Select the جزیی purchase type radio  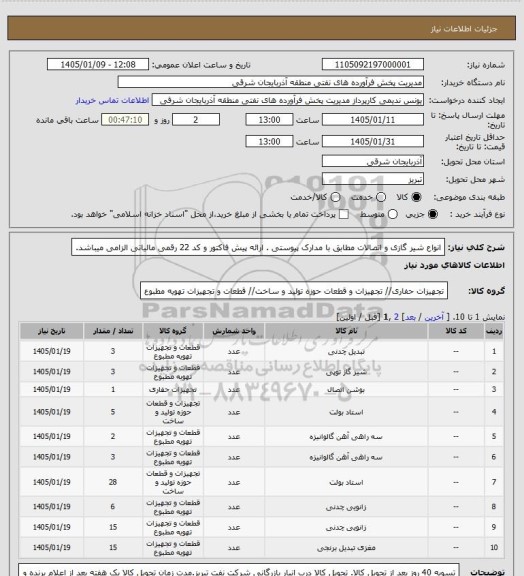(x=433, y=214)
